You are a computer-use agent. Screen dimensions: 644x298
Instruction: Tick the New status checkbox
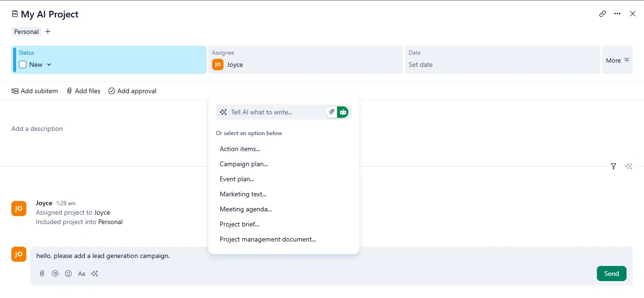tap(23, 64)
